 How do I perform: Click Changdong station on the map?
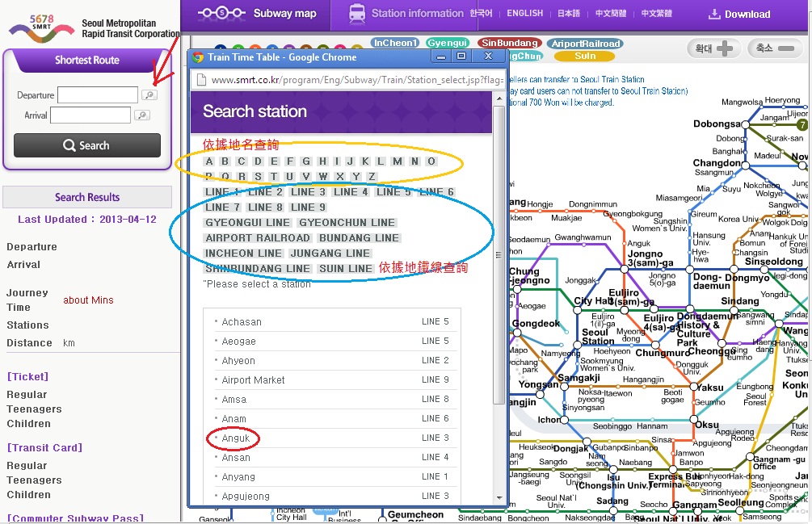point(745,165)
